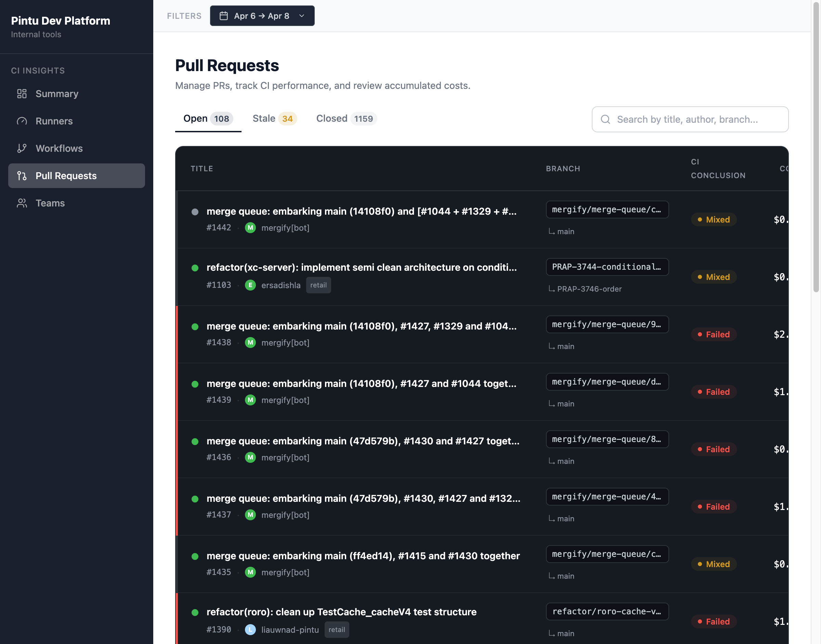Expand the date filter chevron arrow
The width and height of the screenshot is (821, 644).
click(301, 16)
